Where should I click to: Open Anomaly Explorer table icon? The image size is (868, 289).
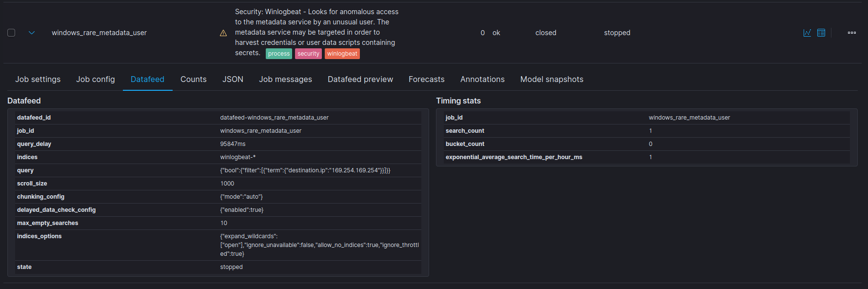821,33
